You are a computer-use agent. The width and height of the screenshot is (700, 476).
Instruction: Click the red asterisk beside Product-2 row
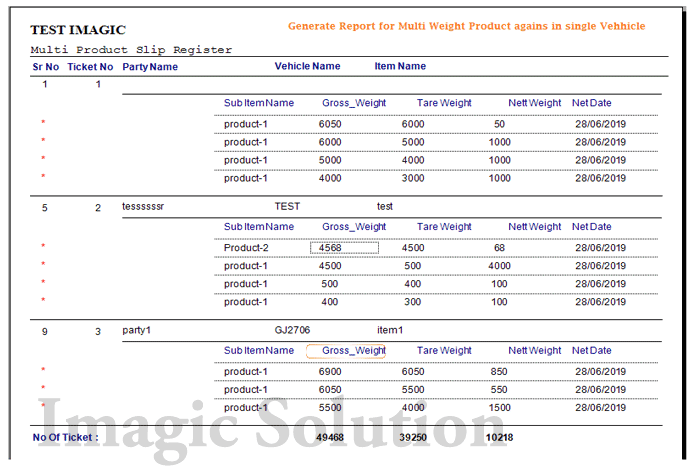click(43, 246)
